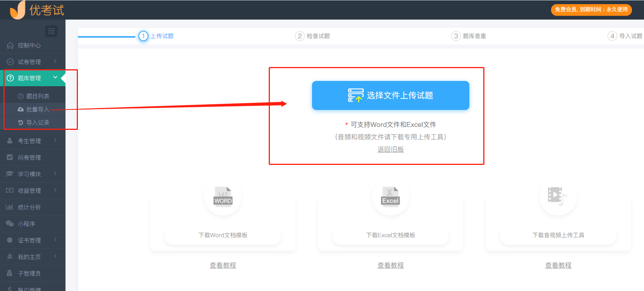Click the 批量导入 cloud upload icon
Screen dimensions: 644x291
(x=21, y=109)
